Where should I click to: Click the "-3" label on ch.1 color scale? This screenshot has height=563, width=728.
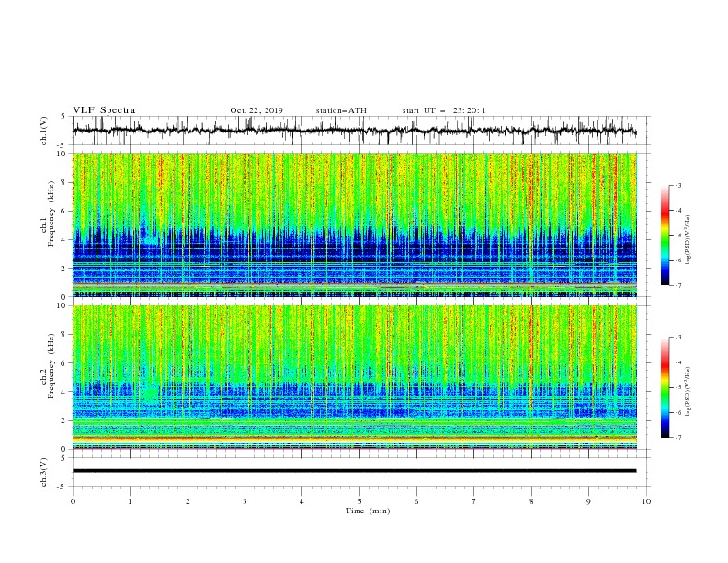678,185
